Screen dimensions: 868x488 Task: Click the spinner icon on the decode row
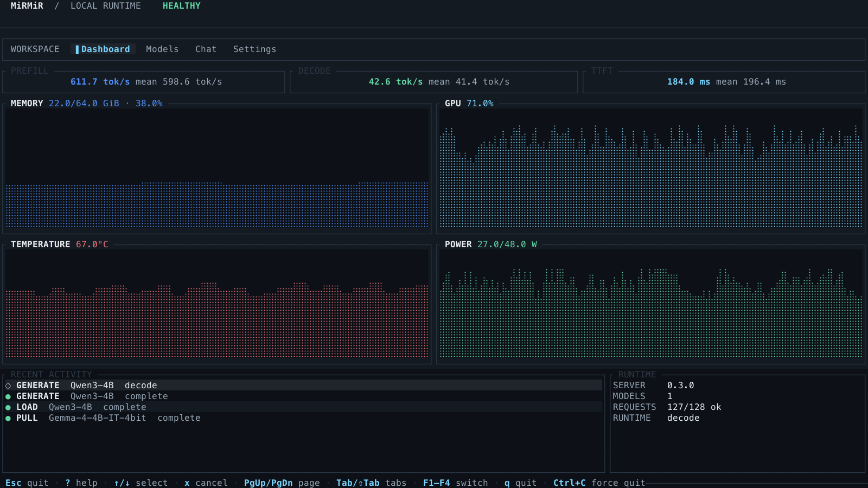[8, 386]
